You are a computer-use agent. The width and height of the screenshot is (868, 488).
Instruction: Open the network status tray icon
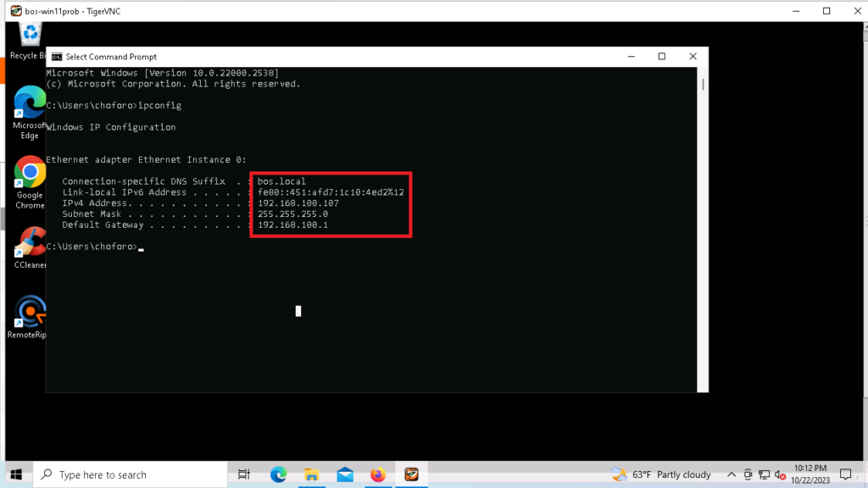pos(764,474)
